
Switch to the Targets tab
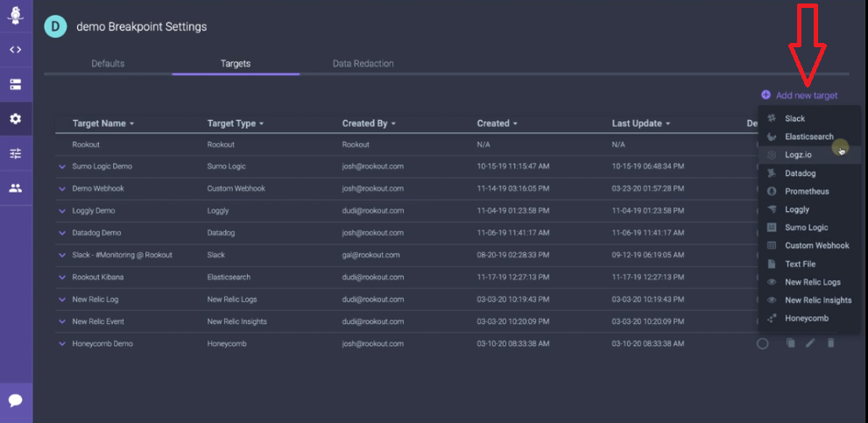236,64
